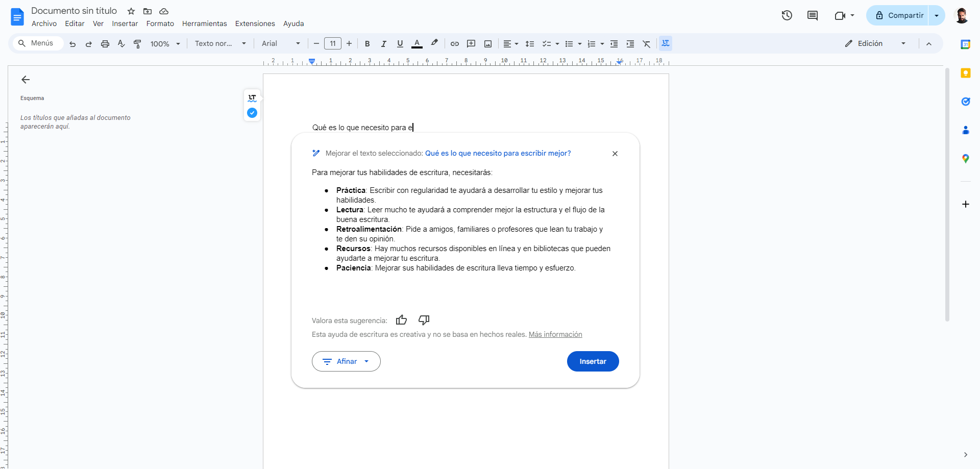Apply italic formatting to text
980x469 pixels.
[x=383, y=44]
